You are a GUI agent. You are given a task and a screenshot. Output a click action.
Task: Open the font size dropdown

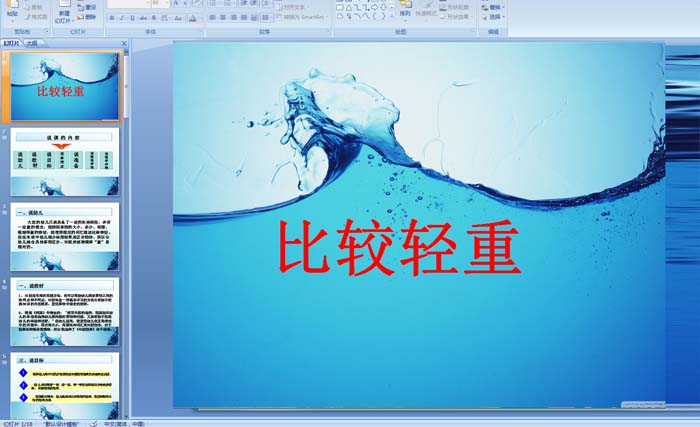[167, 3]
